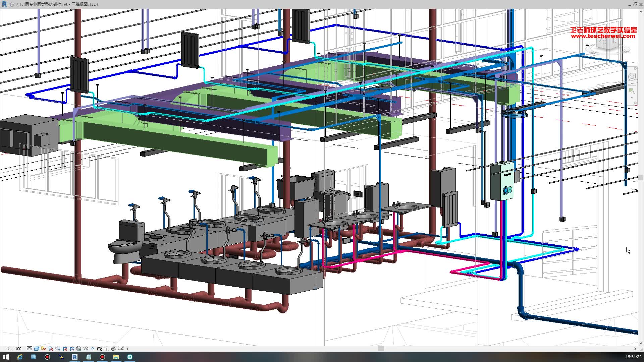Click Temporary View Properties icon
Screen dimensions: 644x362
tap(99, 349)
